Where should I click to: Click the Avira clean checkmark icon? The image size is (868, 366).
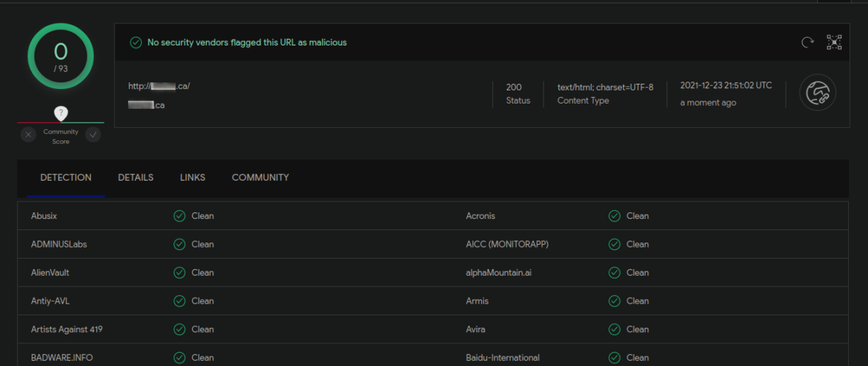pos(614,329)
